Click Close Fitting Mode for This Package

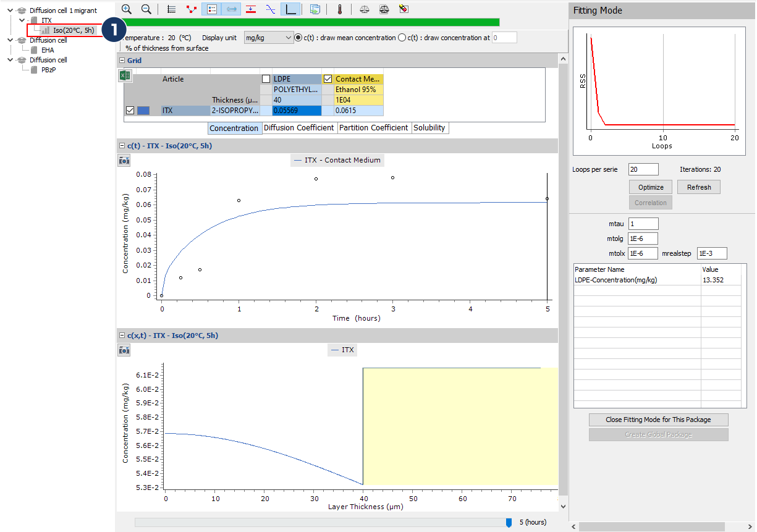point(658,420)
